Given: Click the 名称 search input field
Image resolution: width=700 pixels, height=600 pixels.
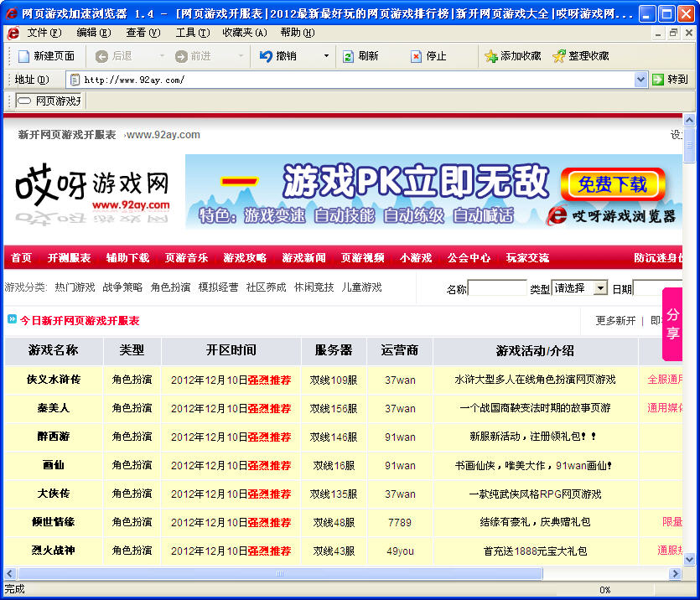Looking at the screenshot, I should (x=497, y=288).
